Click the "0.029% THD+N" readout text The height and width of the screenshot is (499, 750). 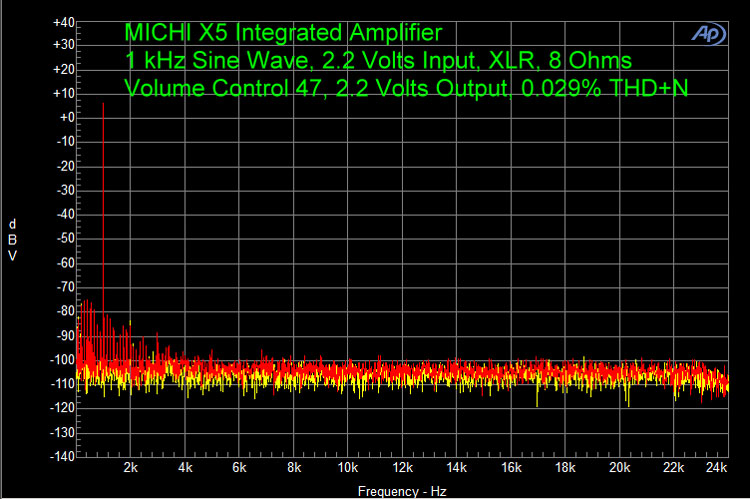(x=605, y=89)
